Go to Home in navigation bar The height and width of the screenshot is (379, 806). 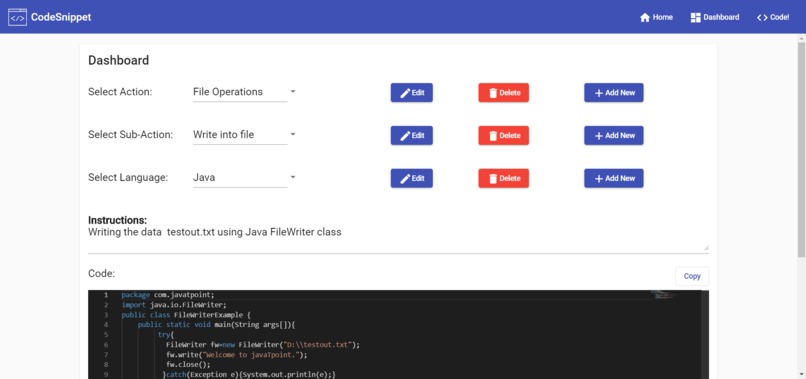pos(656,17)
